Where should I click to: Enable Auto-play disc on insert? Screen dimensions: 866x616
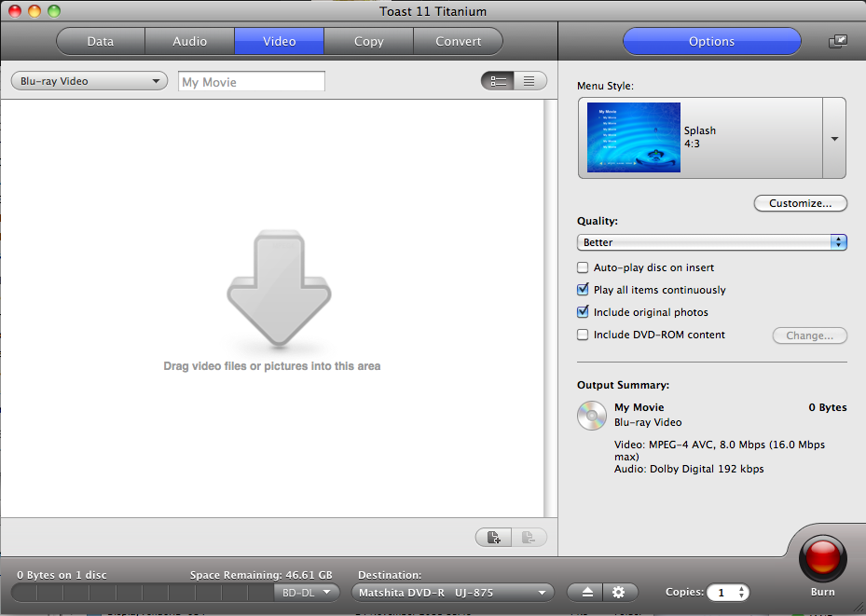tap(583, 267)
